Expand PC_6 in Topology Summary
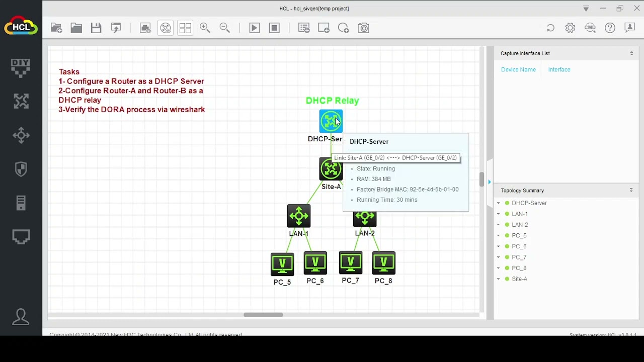The width and height of the screenshot is (644, 362). (499, 246)
